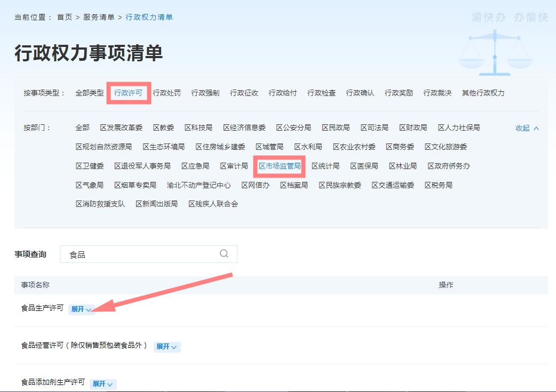Select the 行政处罚 type filter
This screenshot has height=392, width=556.
166,93
